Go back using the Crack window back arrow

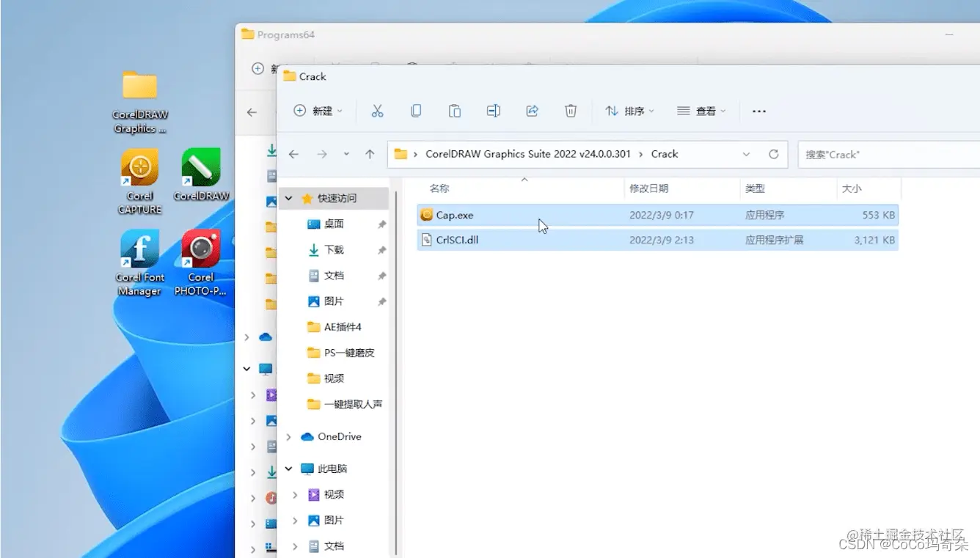(x=293, y=154)
